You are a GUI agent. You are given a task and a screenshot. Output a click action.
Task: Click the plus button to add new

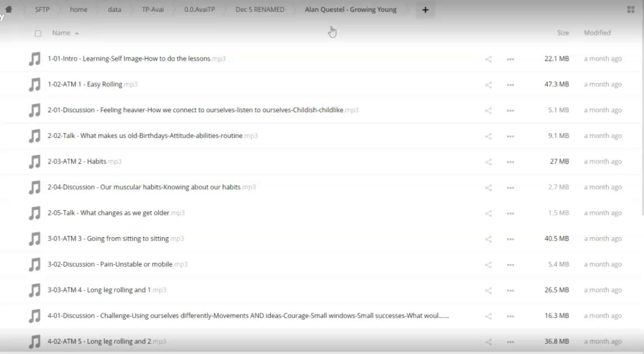coord(425,10)
